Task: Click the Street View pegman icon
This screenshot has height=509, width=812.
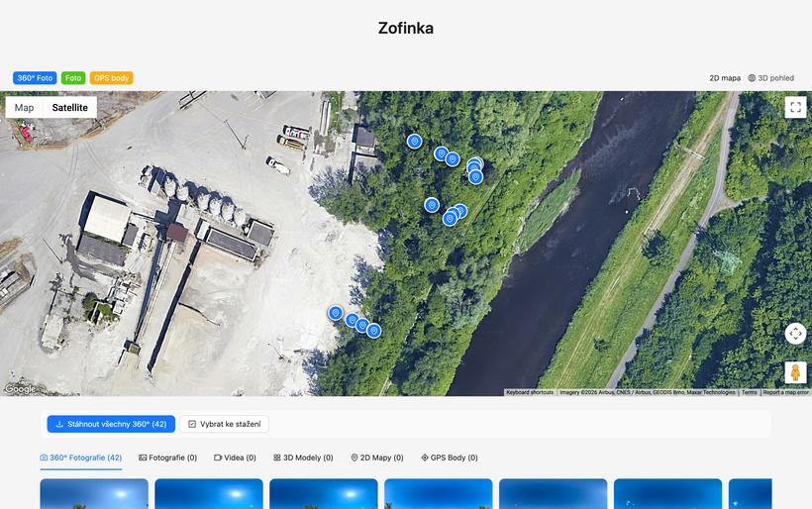Action: click(x=795, y=372)
